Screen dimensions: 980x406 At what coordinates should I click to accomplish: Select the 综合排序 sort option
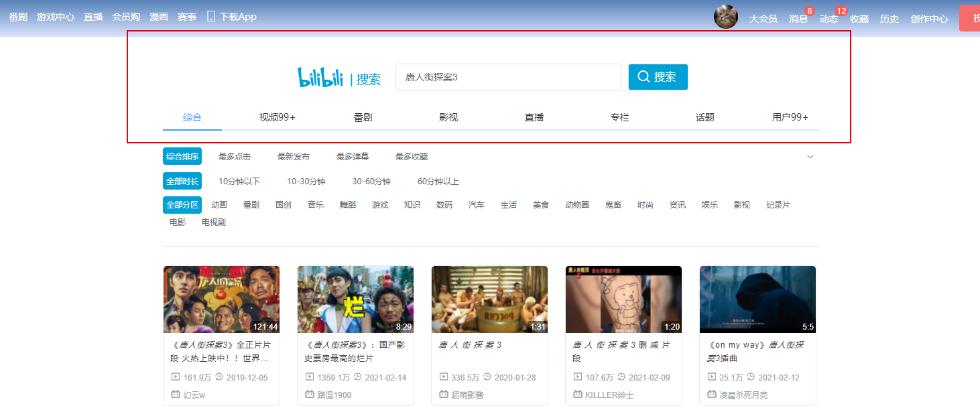point(182,156)
